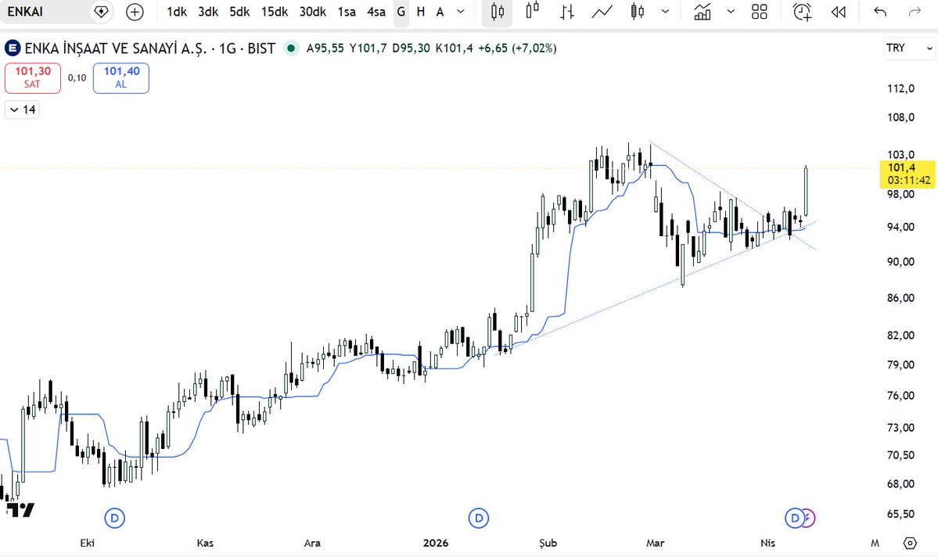The height and width of the screenshot is (560, 938).
Task: Click the 101,40 AL buy button
Action: 120,77
